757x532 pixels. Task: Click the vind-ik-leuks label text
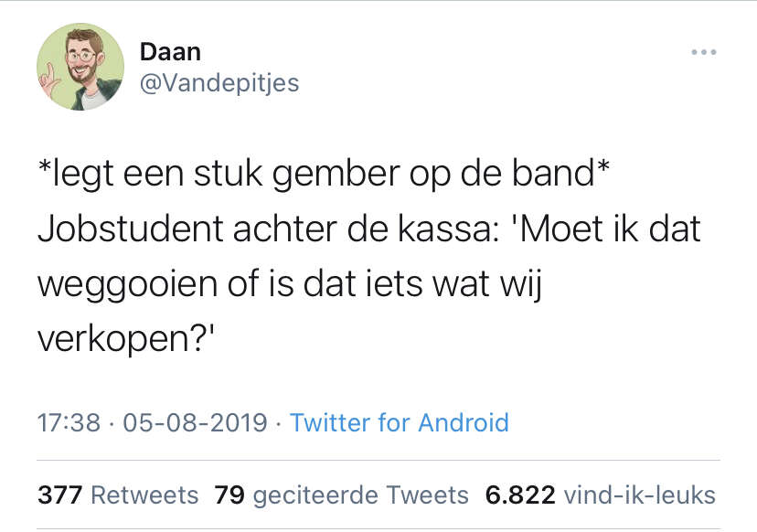[640, 495]
